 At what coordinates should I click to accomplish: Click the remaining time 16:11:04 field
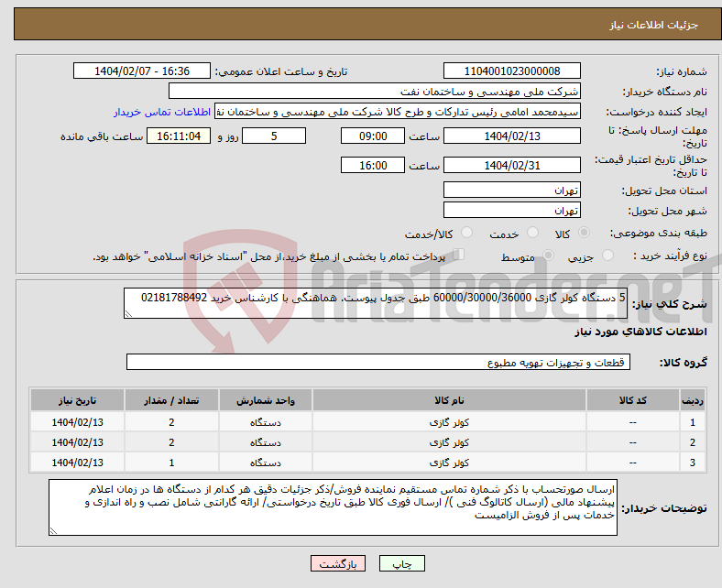coord(179,136)
